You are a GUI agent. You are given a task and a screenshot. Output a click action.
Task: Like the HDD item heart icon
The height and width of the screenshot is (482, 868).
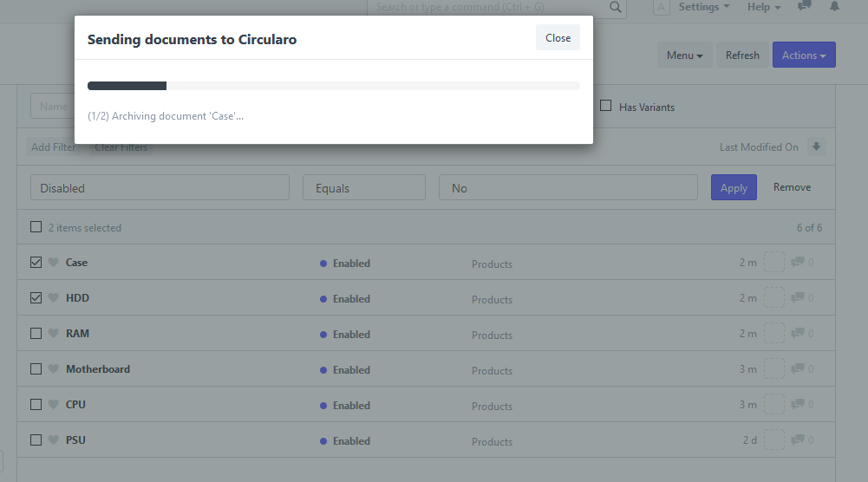(x=53, y=297)
